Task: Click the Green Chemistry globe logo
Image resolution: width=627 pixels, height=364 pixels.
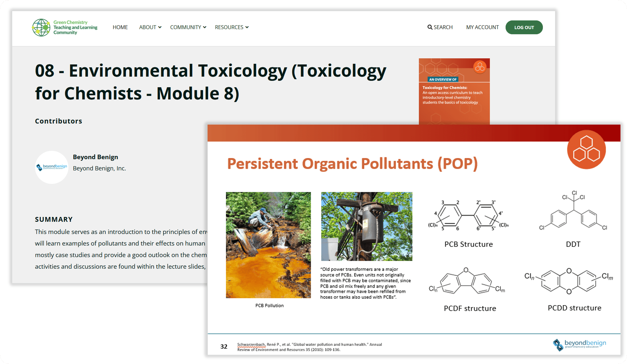Action: pyautogui.click(x=41, y=27)
